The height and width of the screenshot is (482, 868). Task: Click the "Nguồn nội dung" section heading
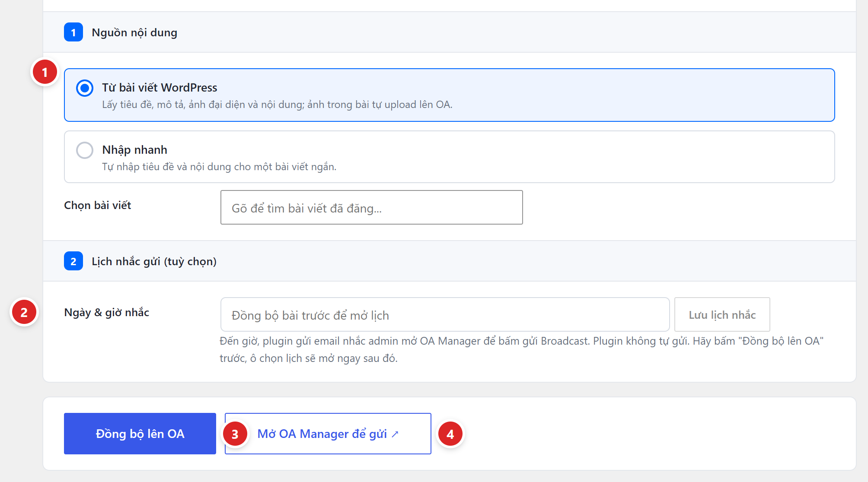click(134, 32)
